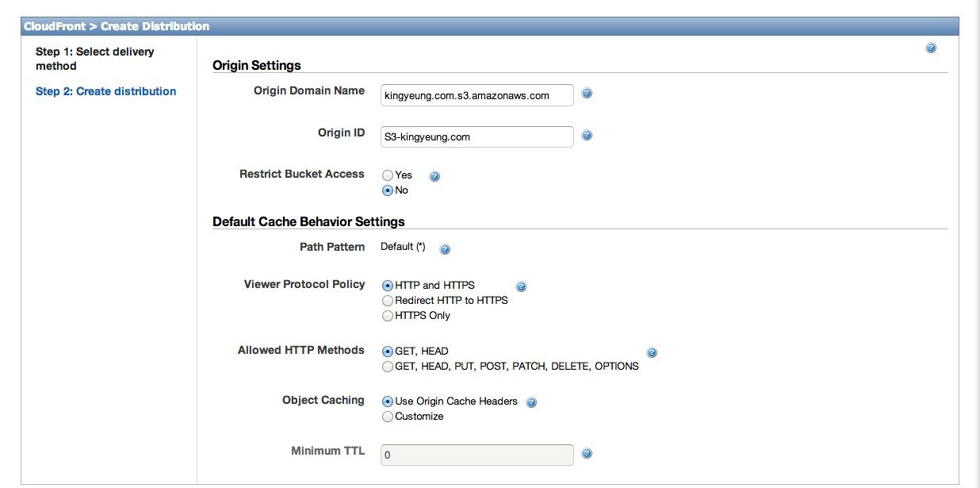Select Yes for Restrict Bucket Access
This screenshot has width=980, height=488.
[388, 175]
